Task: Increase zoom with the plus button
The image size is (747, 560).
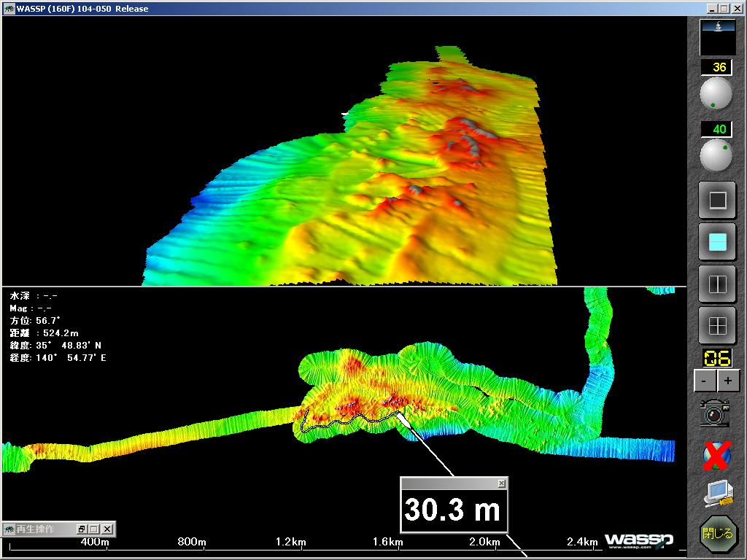Action: 728,381
